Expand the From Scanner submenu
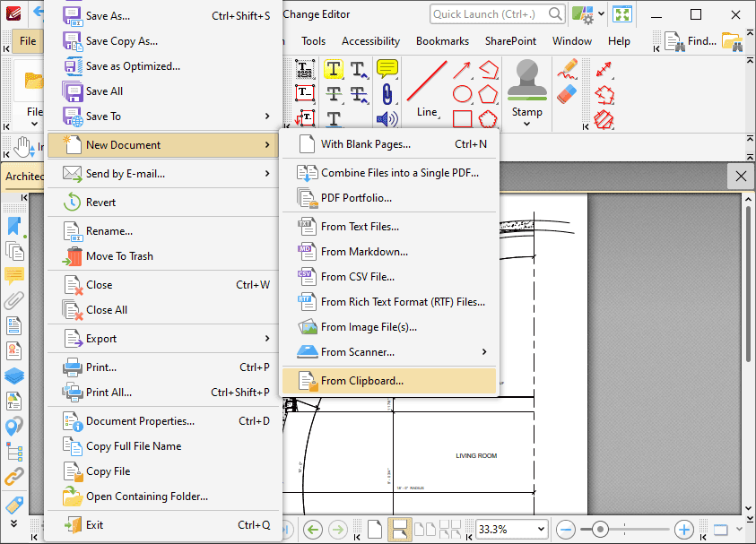Screen dimensions: 756x544 coord(484,352)
